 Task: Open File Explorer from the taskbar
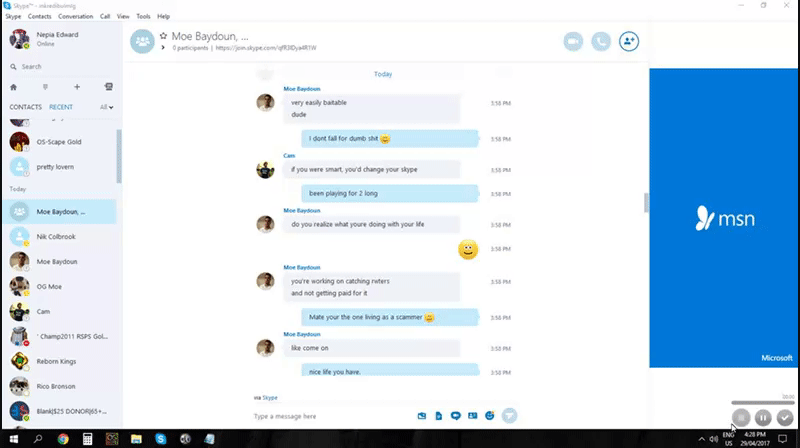tap(136, 439)
